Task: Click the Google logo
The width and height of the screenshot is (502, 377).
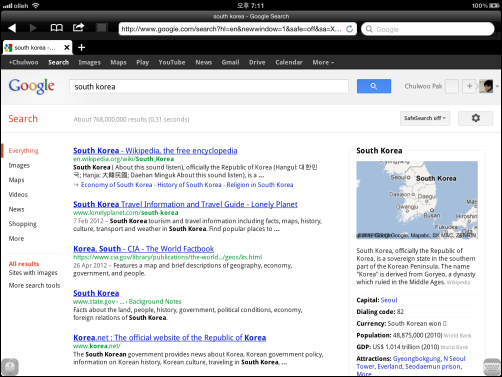Action: tap(32, 86)
